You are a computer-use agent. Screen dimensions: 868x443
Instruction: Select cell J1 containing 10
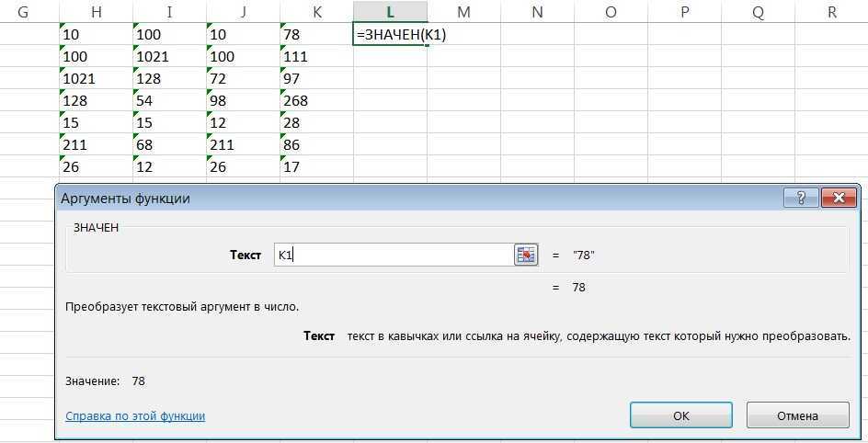click(x=243, y=34)
